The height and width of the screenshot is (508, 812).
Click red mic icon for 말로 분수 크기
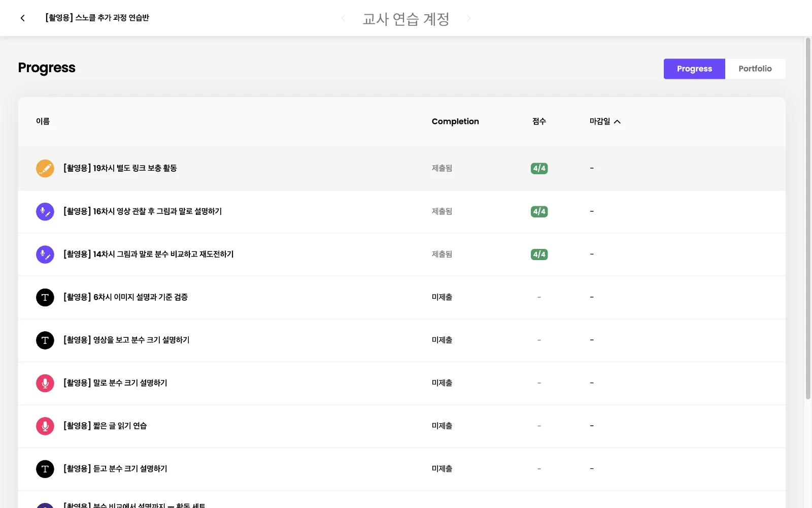pyautogui.click(x=45, y=383)
